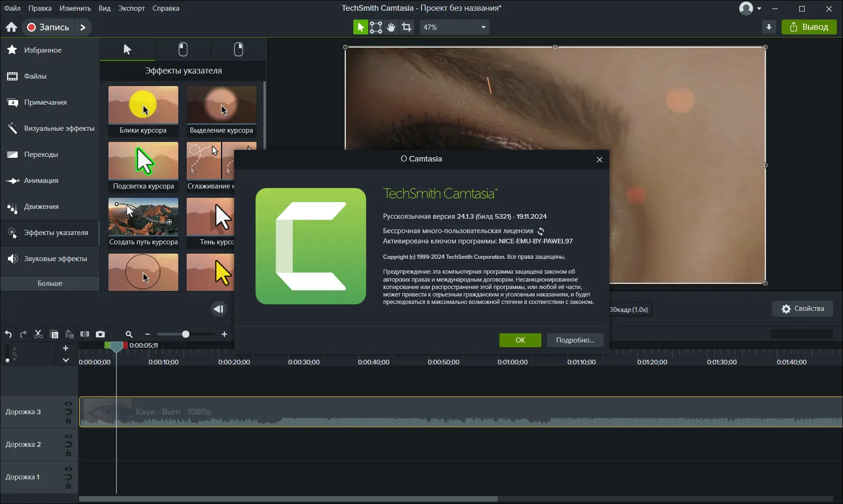Select the node transform tool on canvas toolbar
The image size is (843, 504).
coord(376,27)
